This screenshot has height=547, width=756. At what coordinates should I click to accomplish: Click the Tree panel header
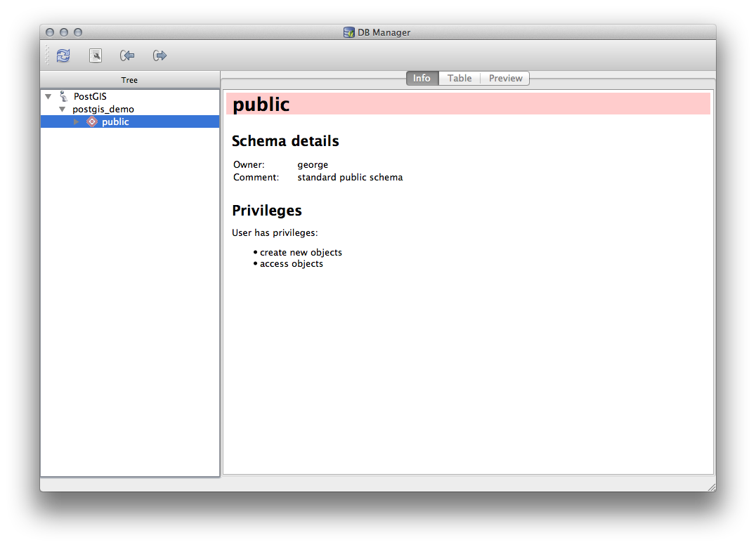(129, 79)
